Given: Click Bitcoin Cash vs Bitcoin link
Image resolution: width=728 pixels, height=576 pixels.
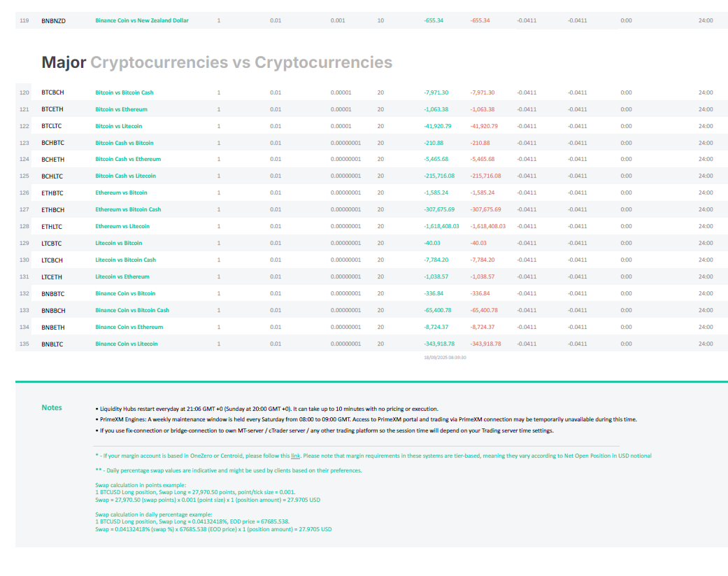Looking at the screenshot, I should [124, 143].
